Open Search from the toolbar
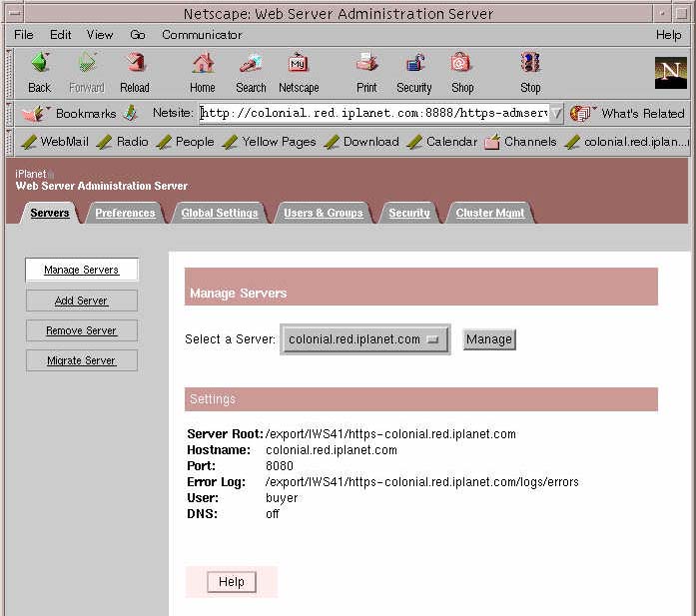The height and width of the screenshot is (616, 696). [251, 72]
